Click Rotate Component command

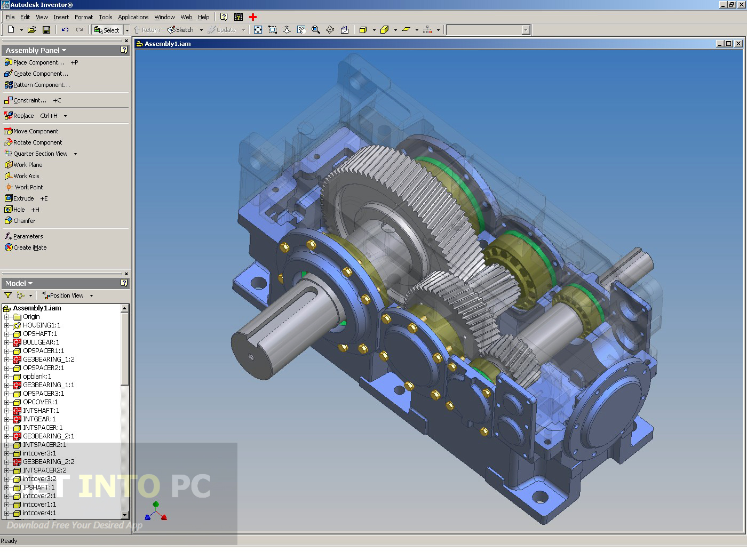coord(33,142)
